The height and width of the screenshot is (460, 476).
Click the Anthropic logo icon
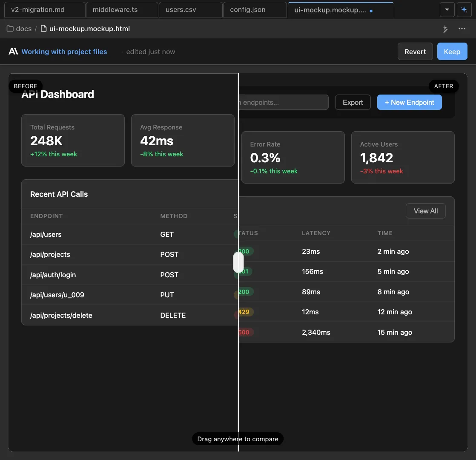(13, 52)
